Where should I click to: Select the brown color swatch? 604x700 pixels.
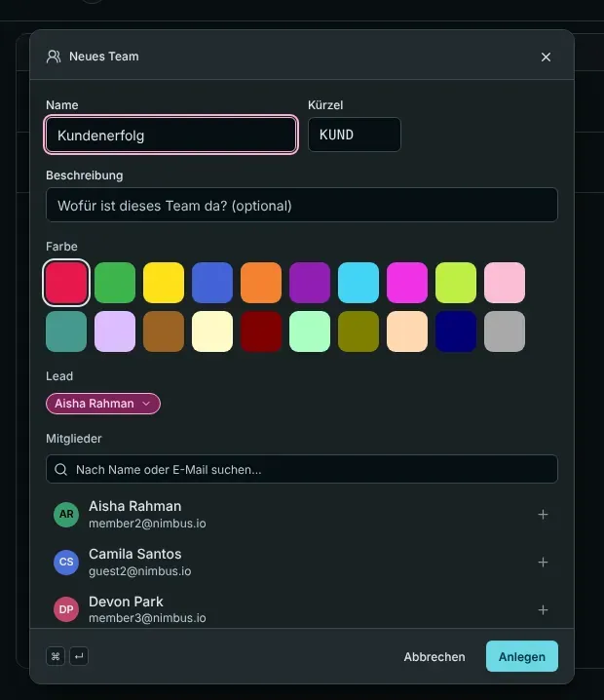164,331
